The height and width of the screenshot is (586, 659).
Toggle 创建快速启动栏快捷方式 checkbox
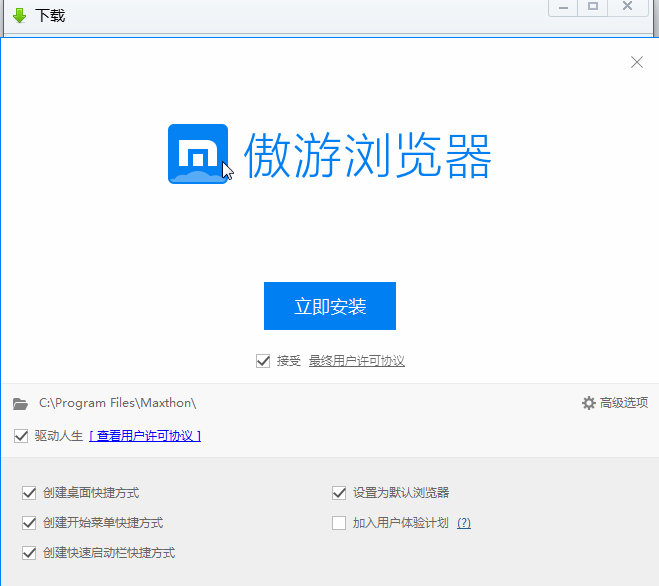(29, 553)
